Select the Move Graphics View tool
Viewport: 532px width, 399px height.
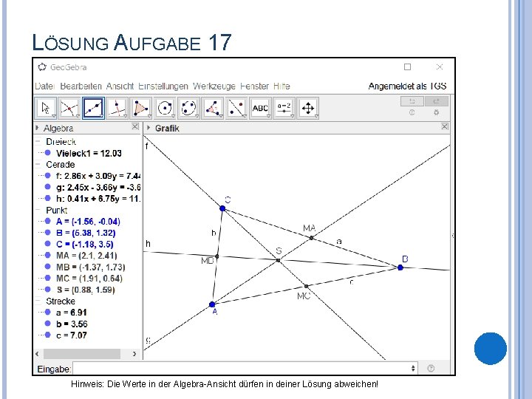coord(308,108)
